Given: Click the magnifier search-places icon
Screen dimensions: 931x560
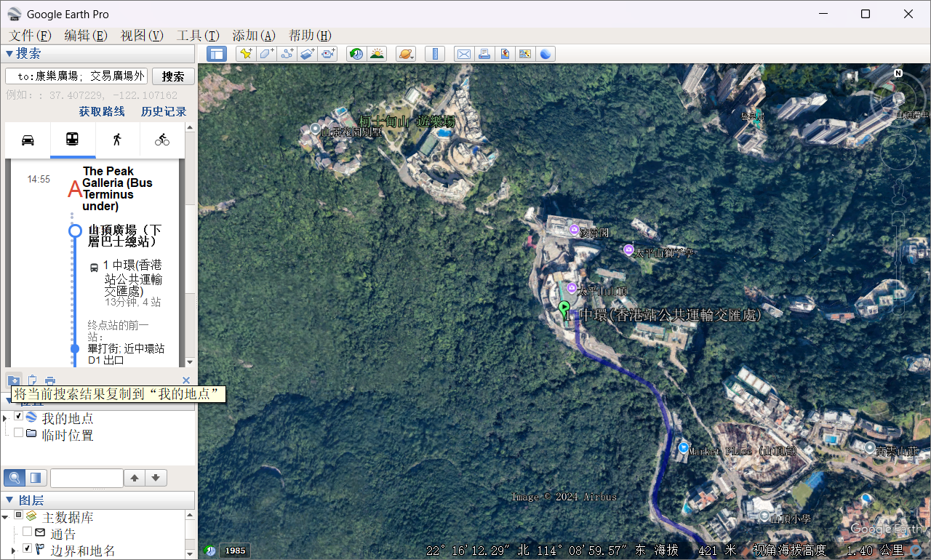Looking at the screenshot, I should pos(15,478).
